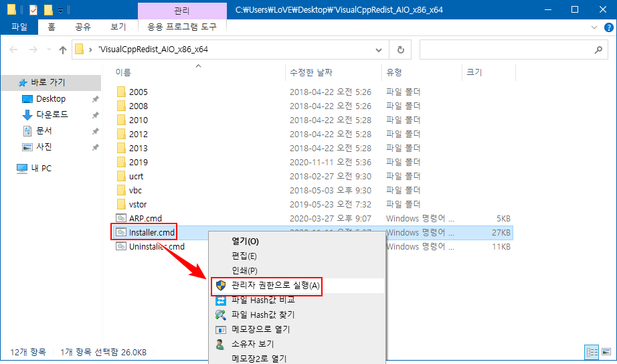Click the new folder title bar icon
Image resolution: width=617 pixels, height=364 pixels.
pos(48,10)
